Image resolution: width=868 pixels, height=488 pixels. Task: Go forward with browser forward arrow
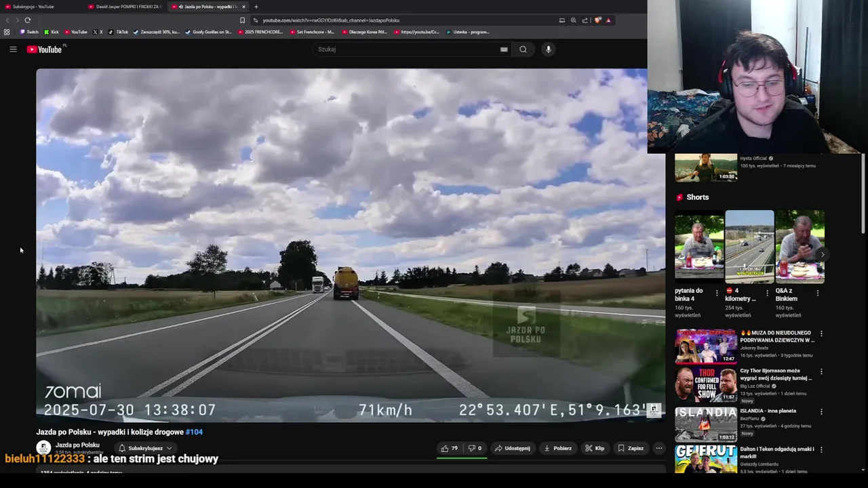(17, 20)
